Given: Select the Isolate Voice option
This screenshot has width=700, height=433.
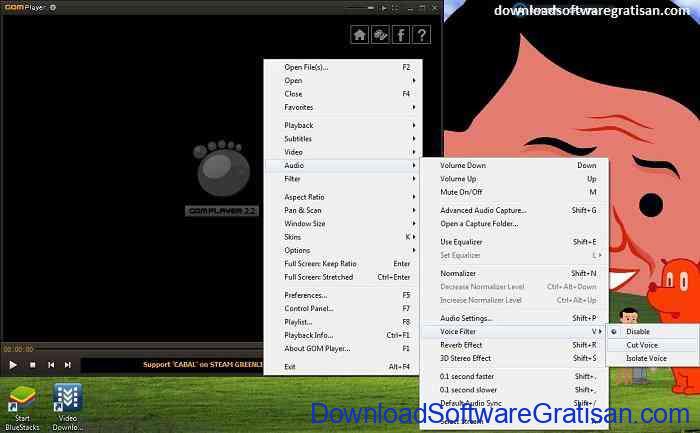Looking at the screenshot, I should coord(652,358).
